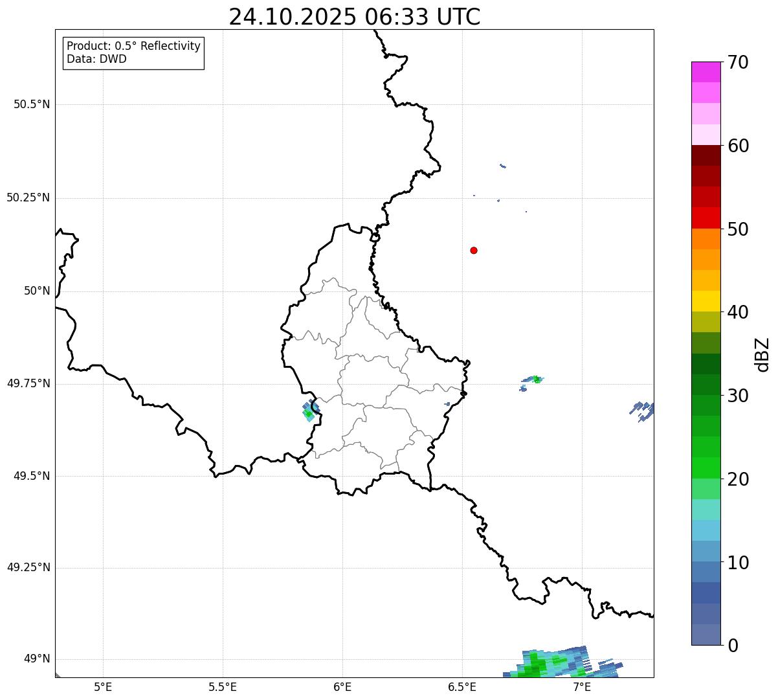This screenshot has height=700, width=778.
Task: Click the 70 colorbar tick label
Action: pos(738,63)
